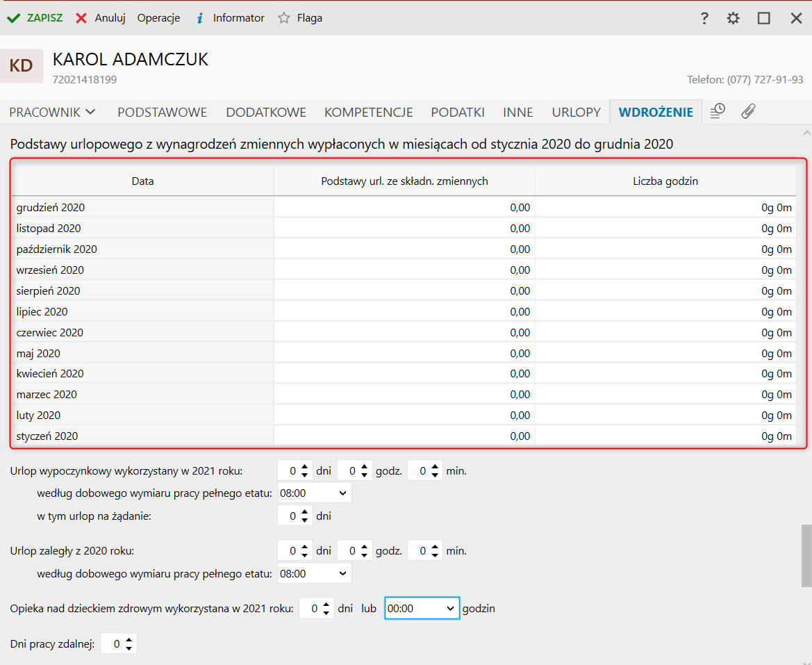The image size is (812, 665).
Task: Click grudzień 2020 podstawy url. cell
Action: [x=404, y=207]
